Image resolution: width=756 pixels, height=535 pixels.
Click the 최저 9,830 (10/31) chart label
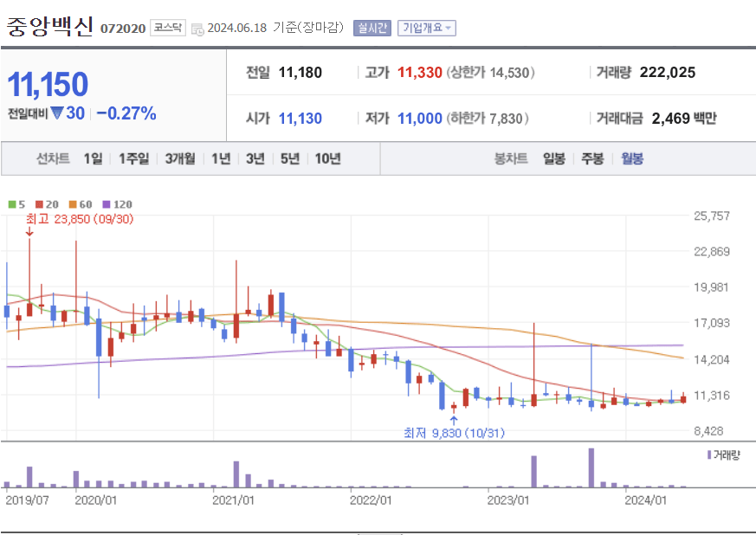tap(454, 433)
